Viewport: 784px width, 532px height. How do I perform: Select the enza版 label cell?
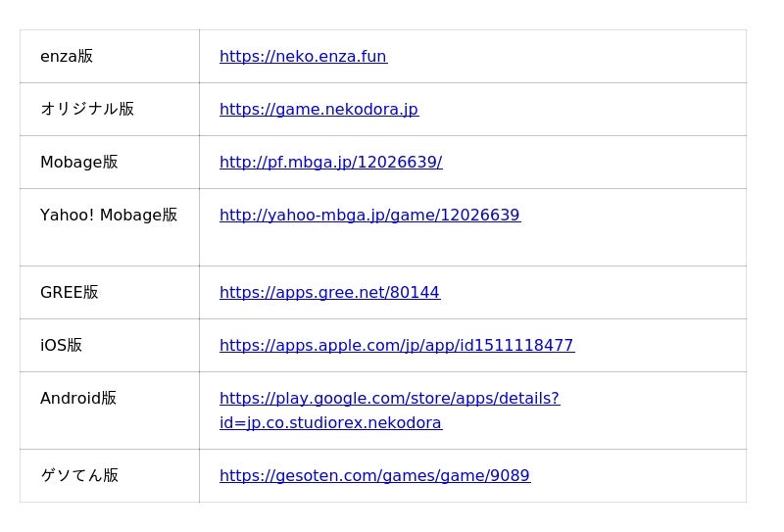(67, 57)
